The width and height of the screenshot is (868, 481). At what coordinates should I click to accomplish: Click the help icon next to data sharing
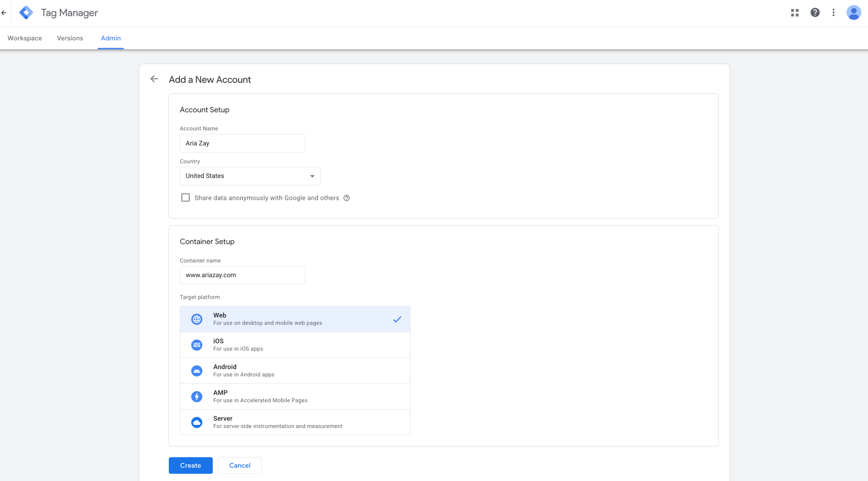[347, 198]
